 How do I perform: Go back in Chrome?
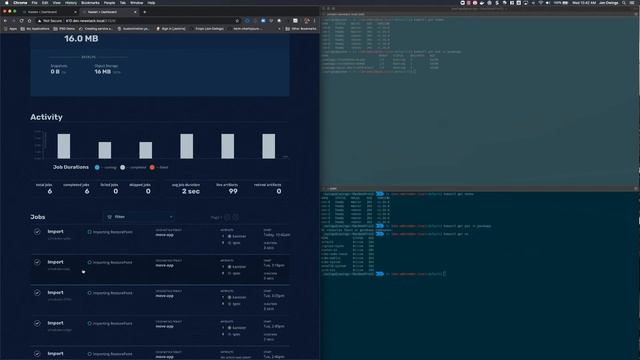[5, 20]
